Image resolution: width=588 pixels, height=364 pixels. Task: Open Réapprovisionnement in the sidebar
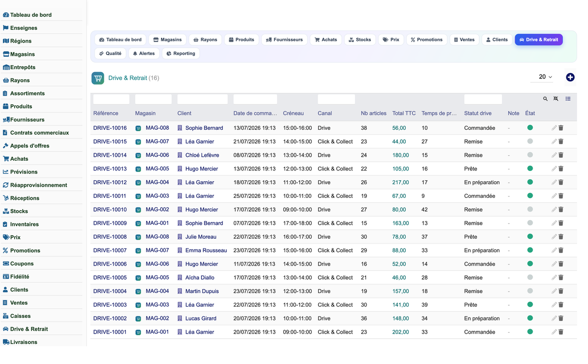coord(38,185)
